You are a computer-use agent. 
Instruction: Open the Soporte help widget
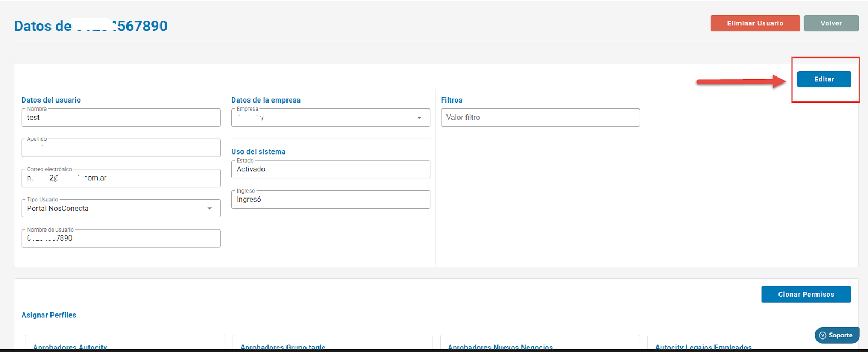pyautogui.click(x=837, y=335)
